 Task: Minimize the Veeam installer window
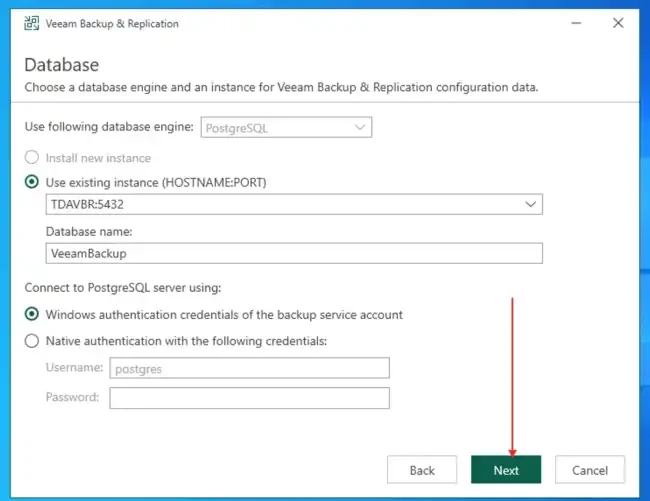(576, 23)
